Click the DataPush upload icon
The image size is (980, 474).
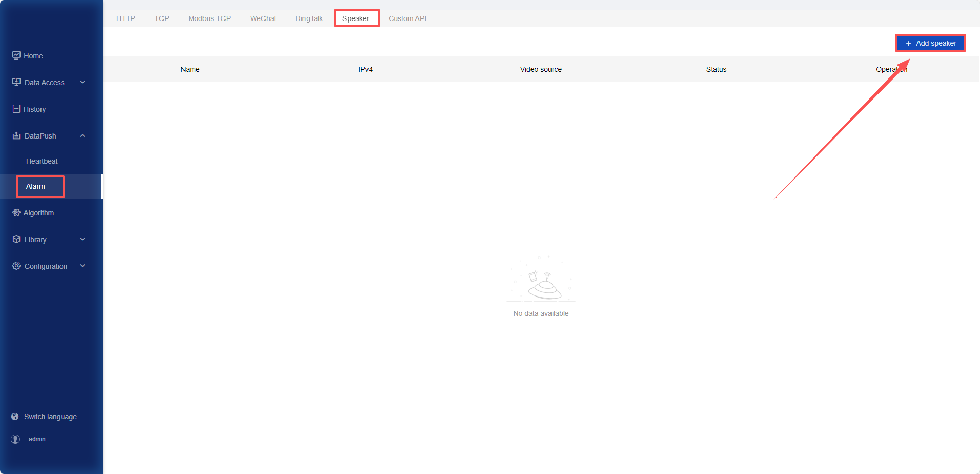(x=16, y=135)
